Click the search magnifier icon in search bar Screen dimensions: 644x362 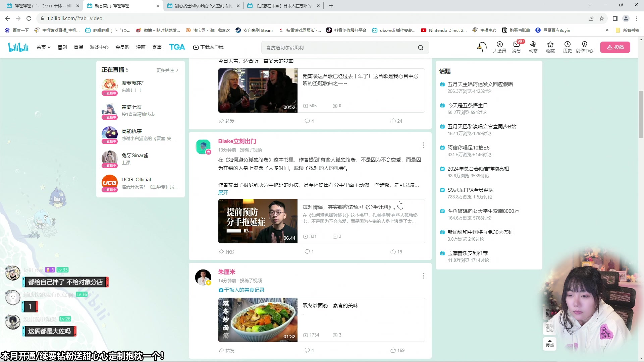point(421,48)
